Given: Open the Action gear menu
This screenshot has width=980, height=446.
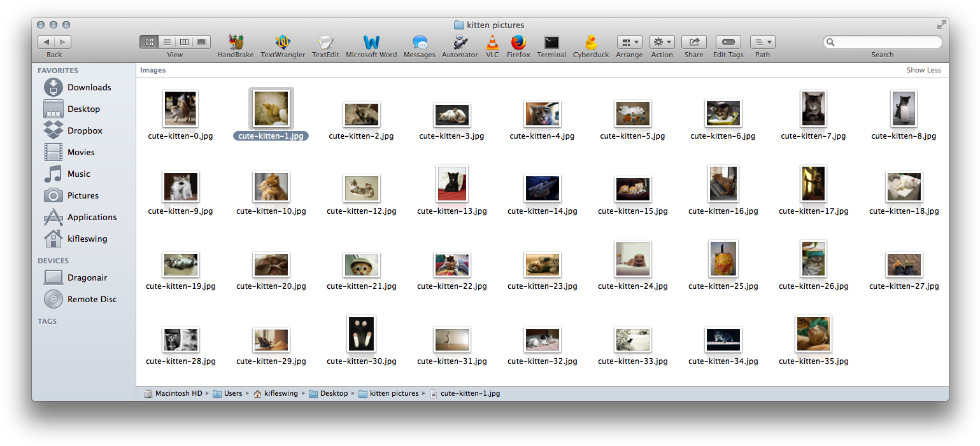Looking at the screenshot, I should point(662,42).
